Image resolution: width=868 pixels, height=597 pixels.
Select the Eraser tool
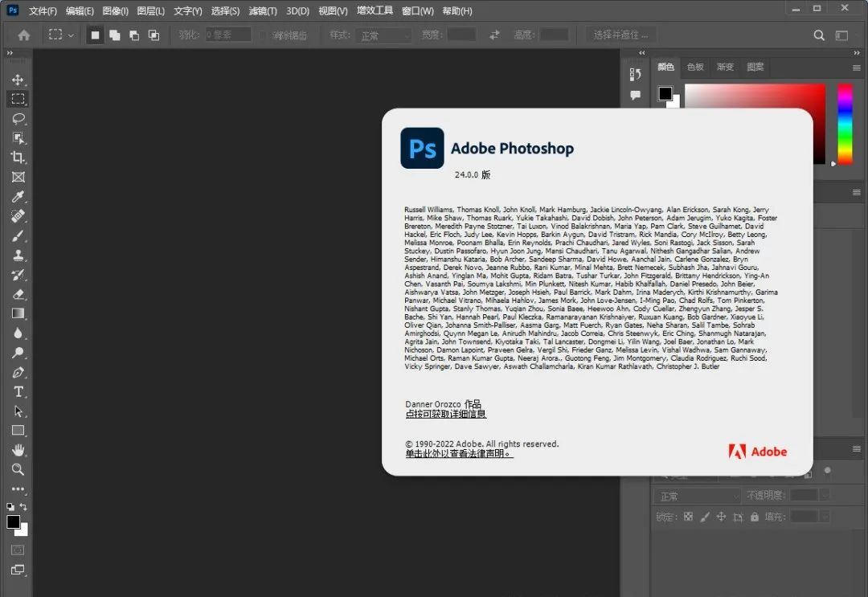pyautogui.click(x=18, y=294)
